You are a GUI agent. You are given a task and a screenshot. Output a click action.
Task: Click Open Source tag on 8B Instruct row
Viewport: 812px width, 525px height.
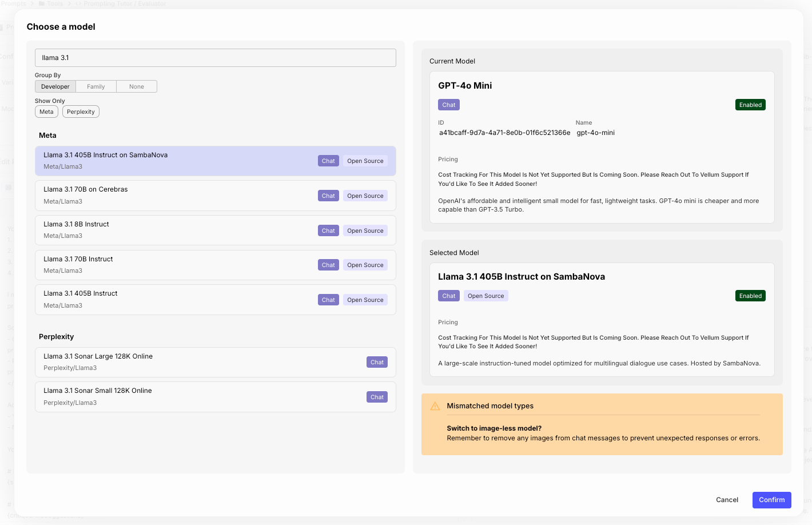pos(365,230)
